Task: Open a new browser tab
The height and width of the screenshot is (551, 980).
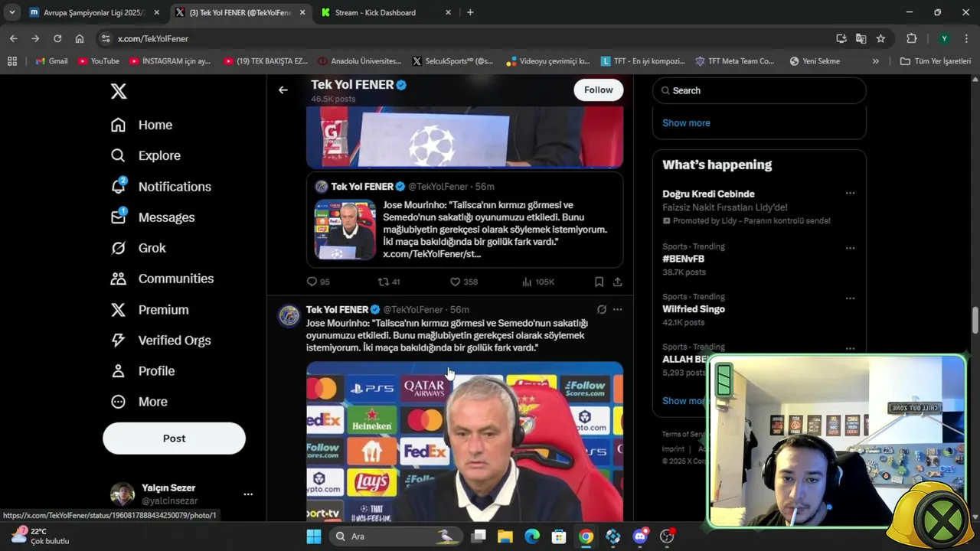Action: tap(470, 12)
